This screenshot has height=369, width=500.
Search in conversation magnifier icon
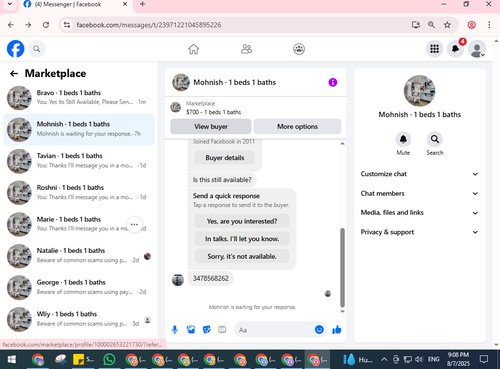435,139
